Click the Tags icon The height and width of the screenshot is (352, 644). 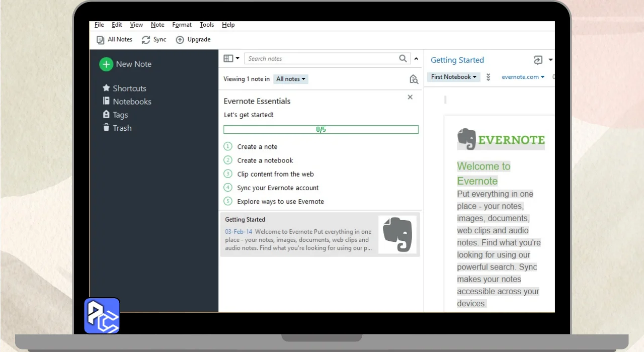106,114
